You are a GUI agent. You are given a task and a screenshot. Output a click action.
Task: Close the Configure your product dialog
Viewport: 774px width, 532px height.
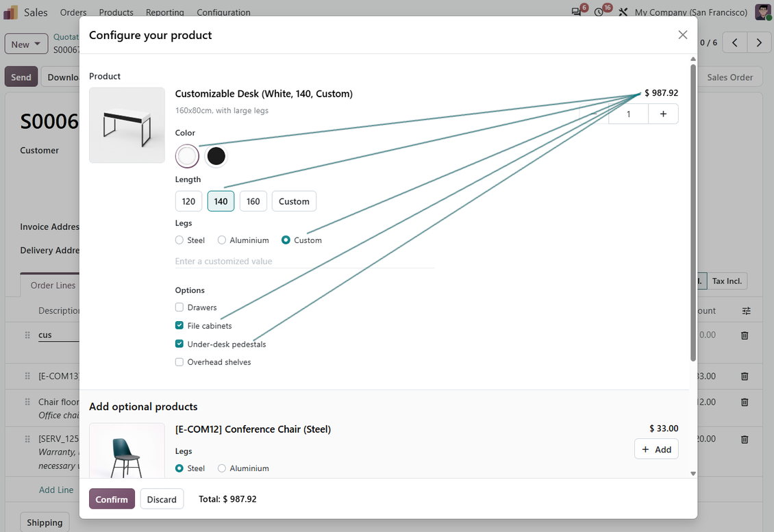point(683,35)
